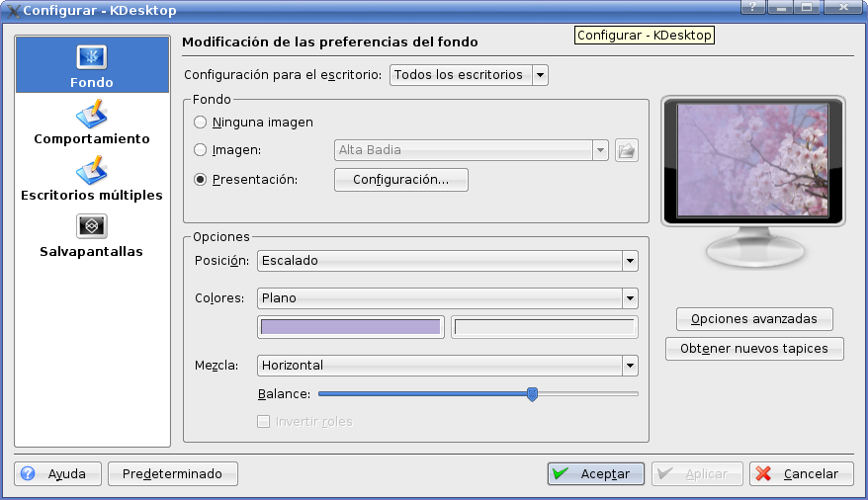Click the KDesktop window menu icon
Screen dimensions: 868x500
click(x=12, y=9)
